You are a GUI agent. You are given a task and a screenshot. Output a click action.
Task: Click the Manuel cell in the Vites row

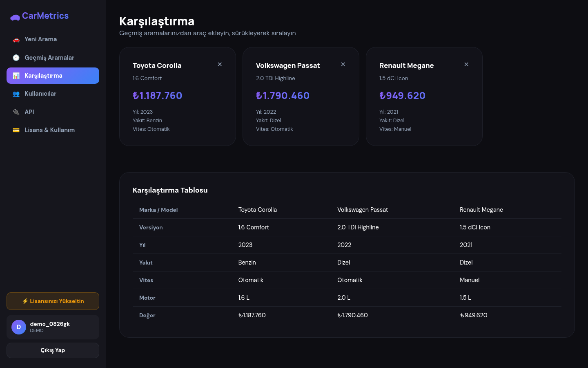470,280
